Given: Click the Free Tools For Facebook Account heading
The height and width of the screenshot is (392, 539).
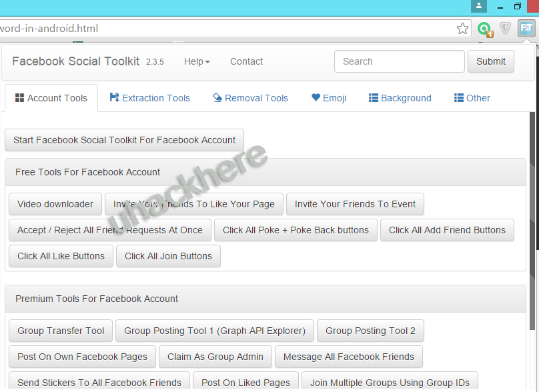Looking at the screenshot, I should [87, 172].
